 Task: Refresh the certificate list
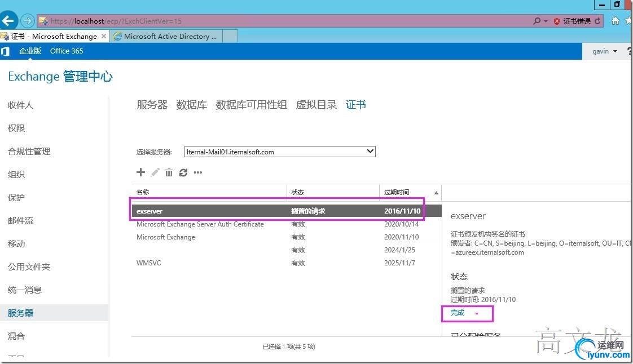click(x=183, y=172)
